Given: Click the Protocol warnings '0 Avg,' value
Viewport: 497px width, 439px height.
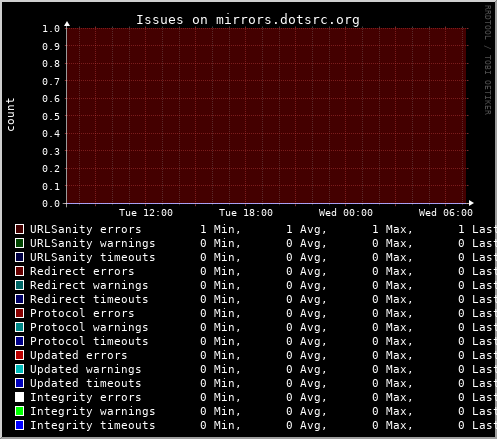Looking at the screenshot, I should 306,327.
